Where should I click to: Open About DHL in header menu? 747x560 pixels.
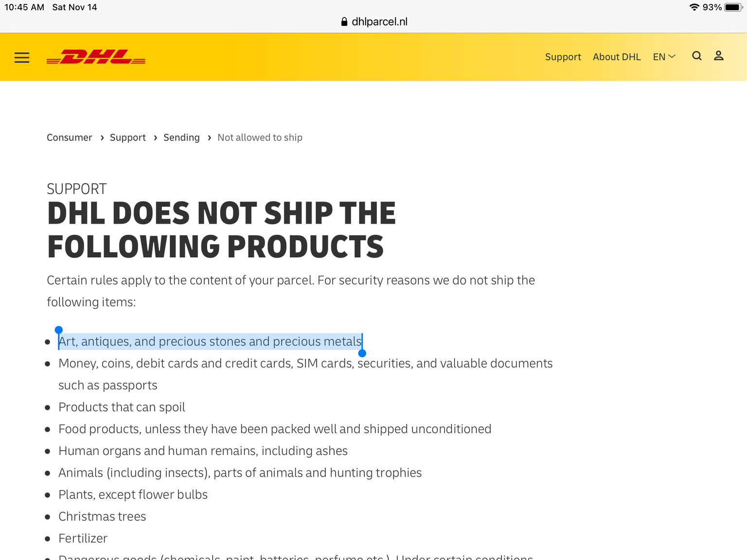tap(617, 57)
